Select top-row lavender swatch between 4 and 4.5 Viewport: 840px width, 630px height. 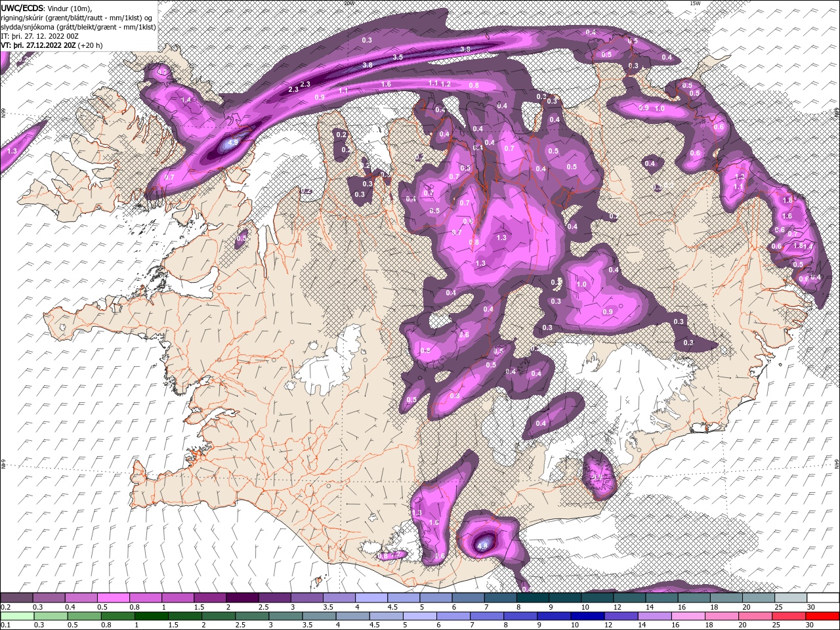371,598
